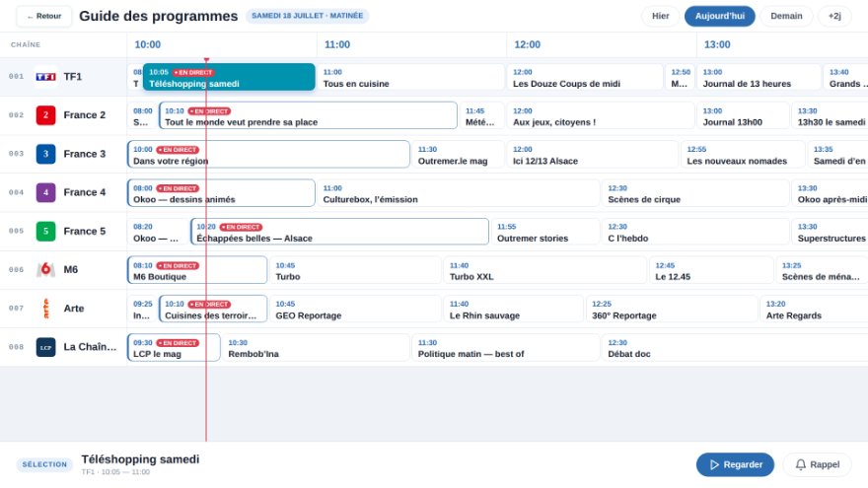
Task: Select the 12:00 time header
Action: 527,44
